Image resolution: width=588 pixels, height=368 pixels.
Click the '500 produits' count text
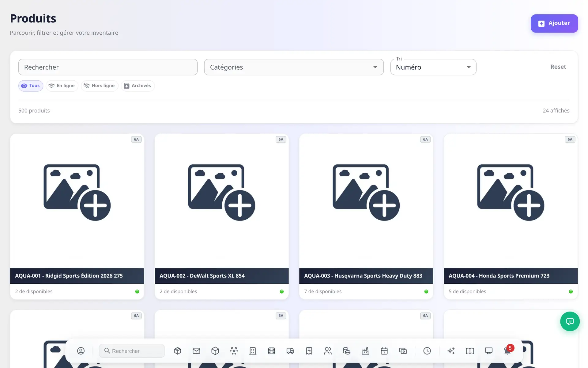pyautogui.click(x=34, y=111)
